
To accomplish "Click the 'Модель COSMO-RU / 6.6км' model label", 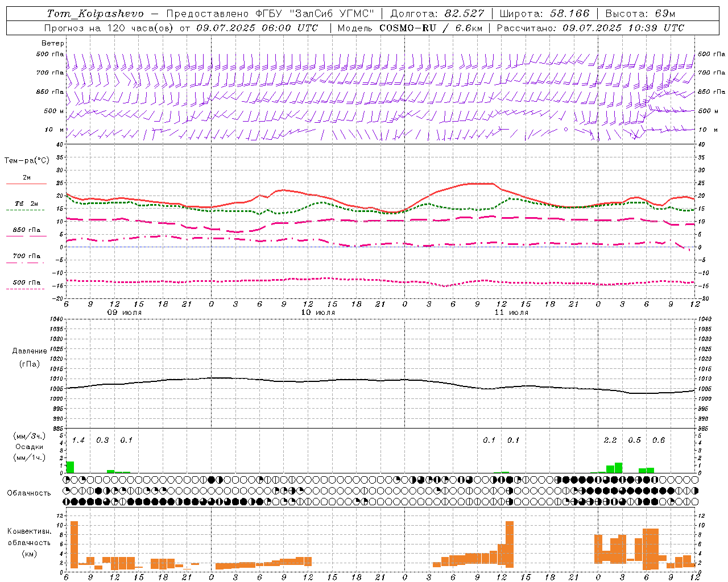I will (409, 28).
